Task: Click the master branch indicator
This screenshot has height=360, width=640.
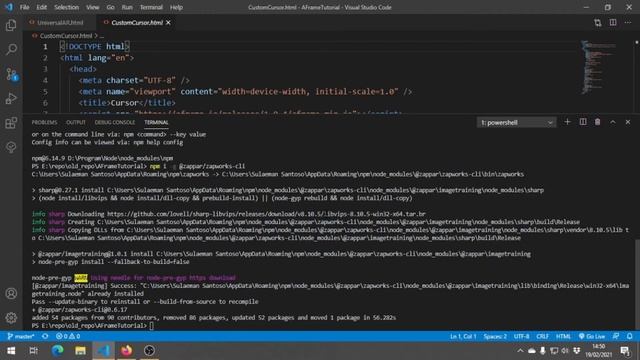Action: [21, 336]
